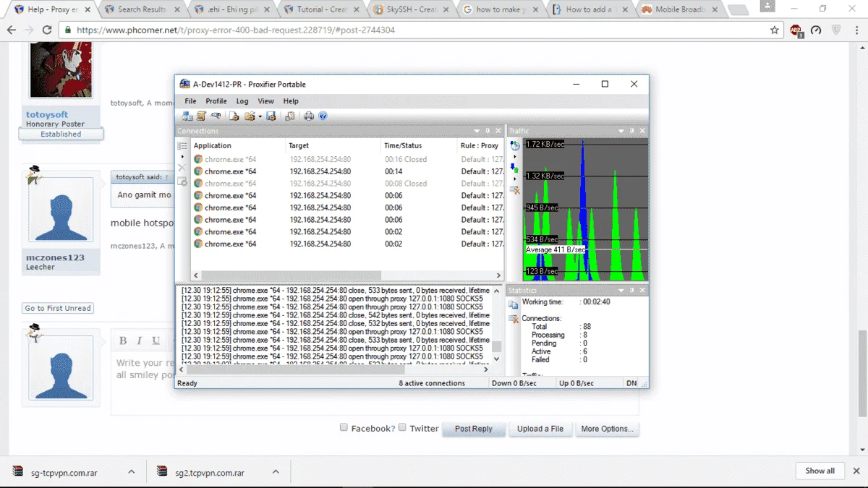Open the Traffic panel dropdown menu arrow

click(621, 131)
